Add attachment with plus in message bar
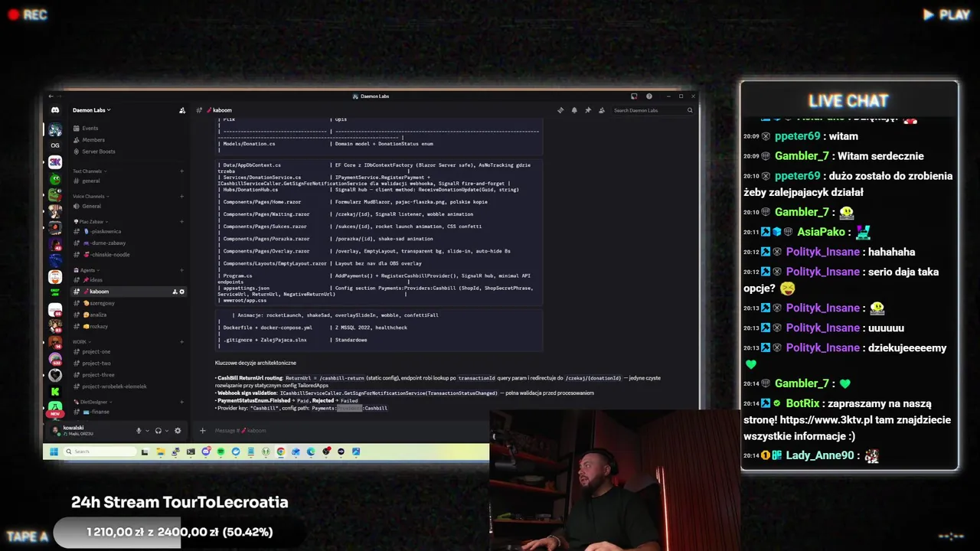Screen dimensions: 980x551 (x=203, y=431)
